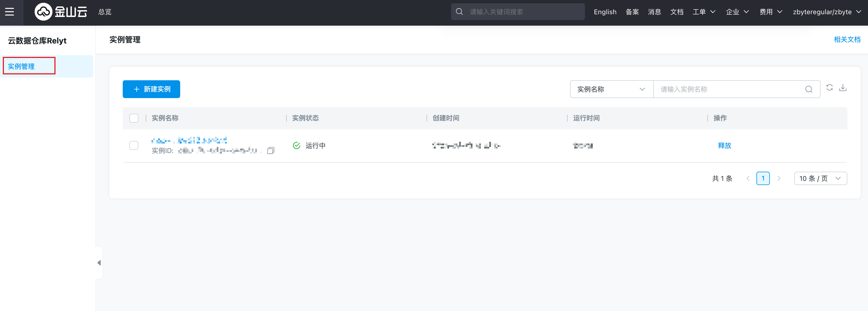The width and height of the screenshot is (868, 311).
Task: Go to next page arrow
Action: 779,178
